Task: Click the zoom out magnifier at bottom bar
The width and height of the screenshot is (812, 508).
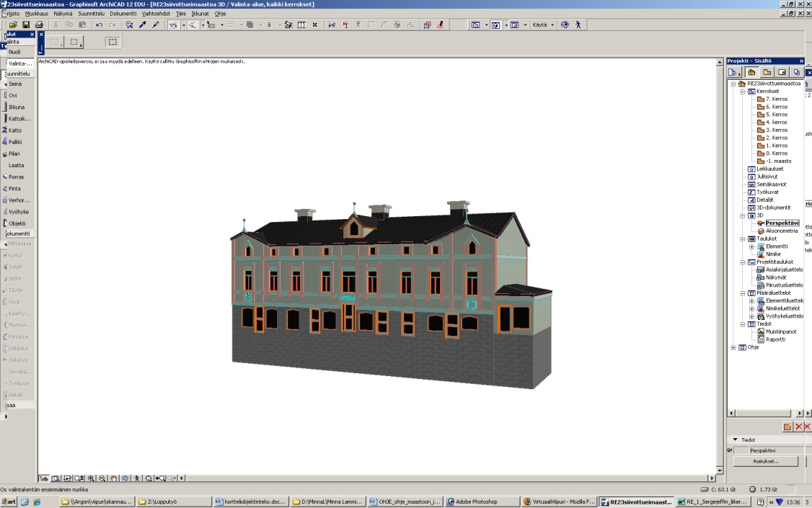Action: click(x=102, y=478)
